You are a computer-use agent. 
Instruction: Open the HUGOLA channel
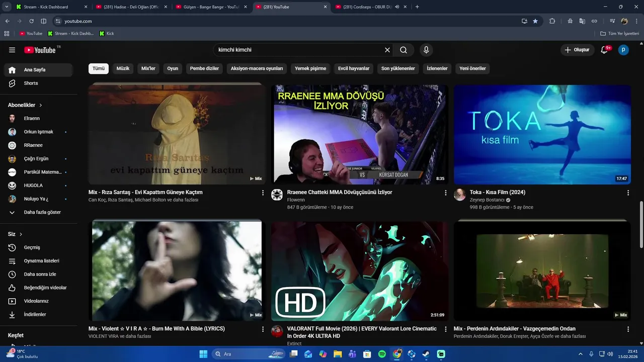pos(38,186)
